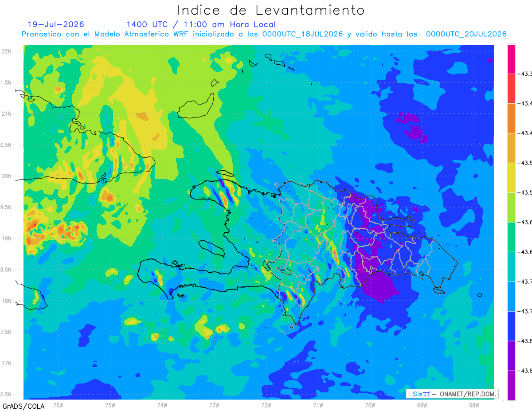Viewport: 532px width, 411px height.
Task: Click the '21N' latitude label
Action: tap(7, 114)
